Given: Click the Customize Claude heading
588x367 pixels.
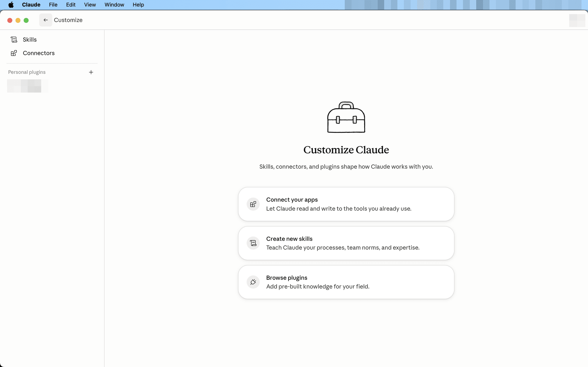Looking at the screenshot, I should click(346, 150).
